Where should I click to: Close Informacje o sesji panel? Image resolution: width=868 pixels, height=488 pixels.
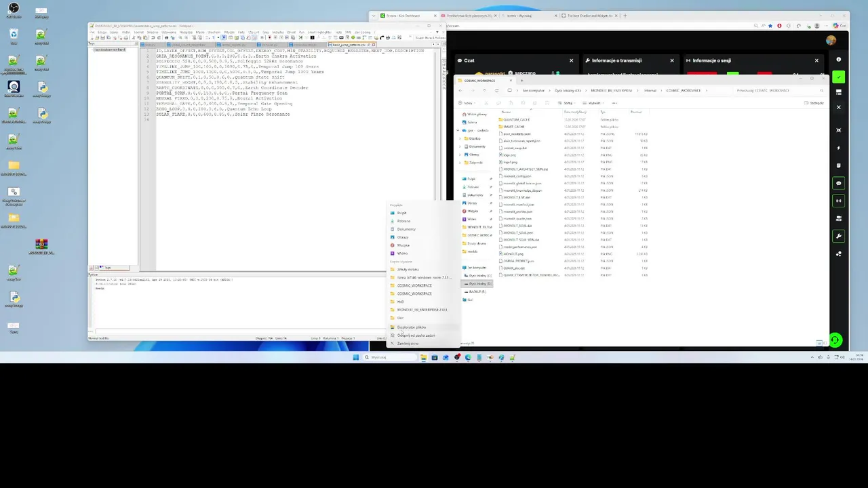coord(816,60)
